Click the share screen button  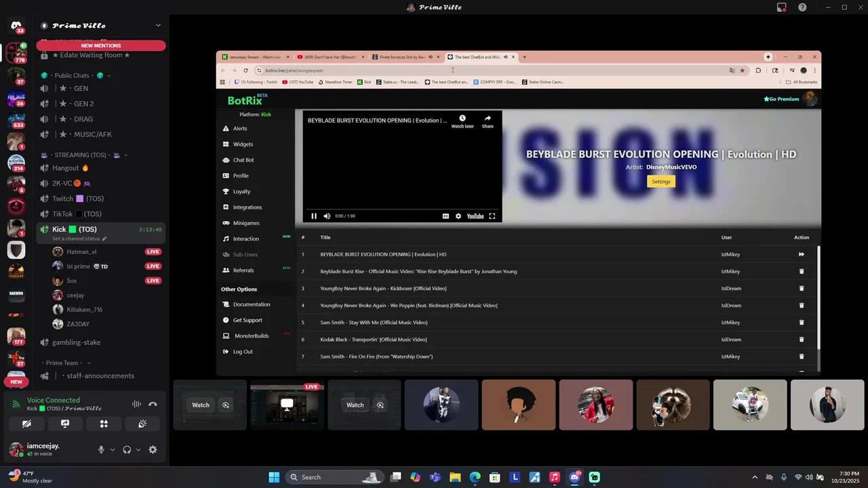[x=65, y=424]
